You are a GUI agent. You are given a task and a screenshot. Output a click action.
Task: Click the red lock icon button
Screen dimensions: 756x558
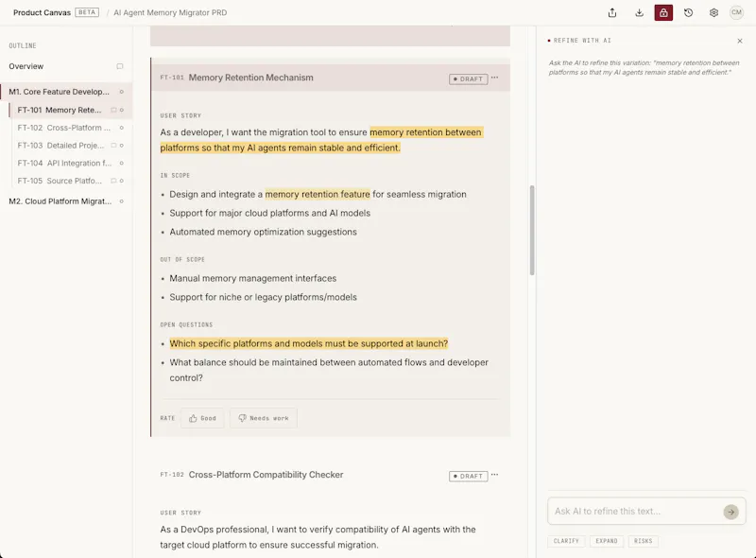pyautogui.click(x=663, y=13)
